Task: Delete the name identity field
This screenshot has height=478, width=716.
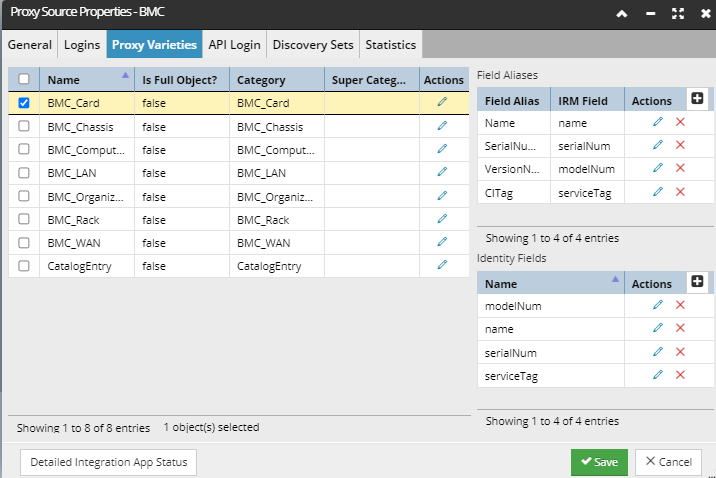Action: click(x=680, y=328)
